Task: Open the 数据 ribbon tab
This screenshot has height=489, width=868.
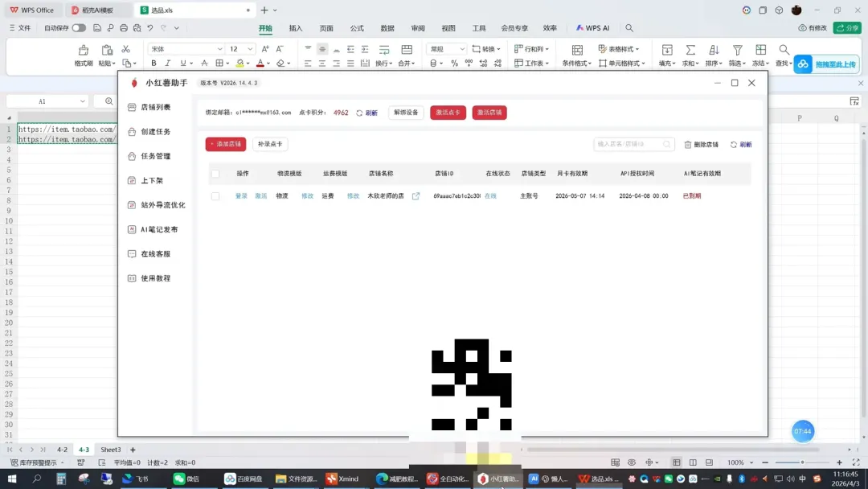Action: [387, 27]
